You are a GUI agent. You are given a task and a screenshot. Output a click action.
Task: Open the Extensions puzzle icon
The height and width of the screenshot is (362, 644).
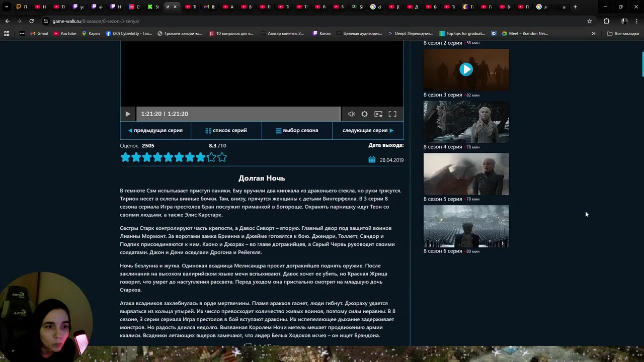coord(606,21)
